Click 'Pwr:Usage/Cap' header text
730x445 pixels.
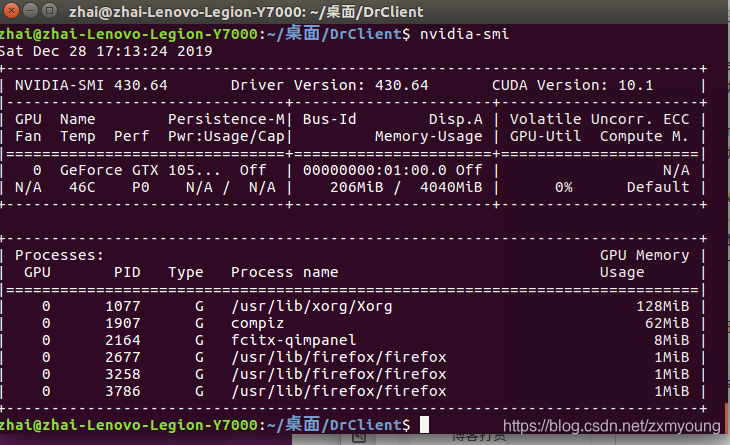click(x=226, y=136)
